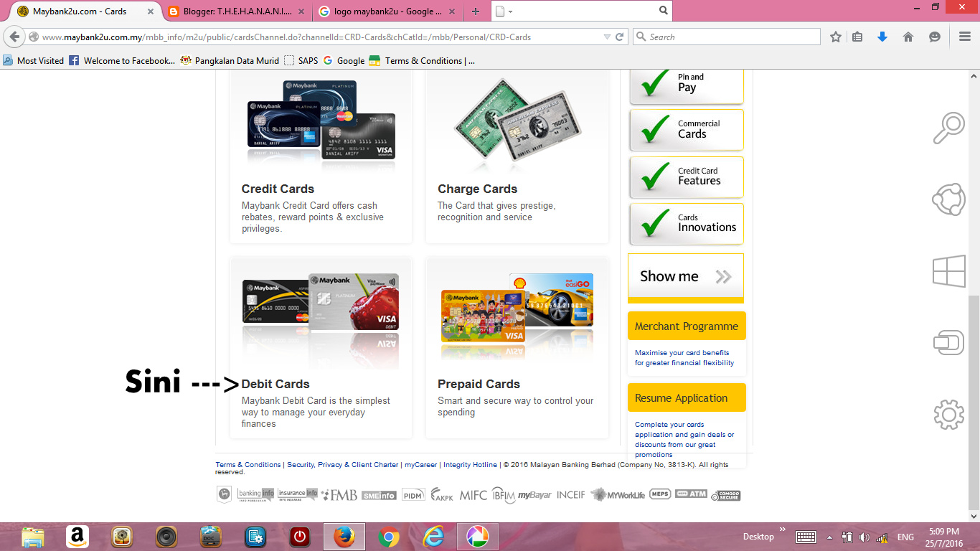Open the bookmarks list icon
Viewport: 980px width, 551px height.
(x=857, y=37)
